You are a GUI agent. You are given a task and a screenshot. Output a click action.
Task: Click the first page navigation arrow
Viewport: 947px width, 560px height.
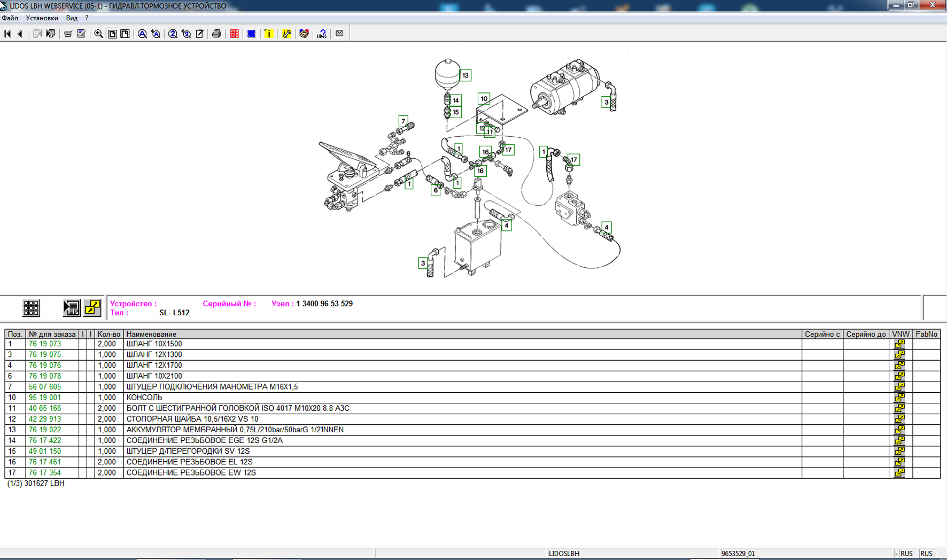(x=7, y=34)
